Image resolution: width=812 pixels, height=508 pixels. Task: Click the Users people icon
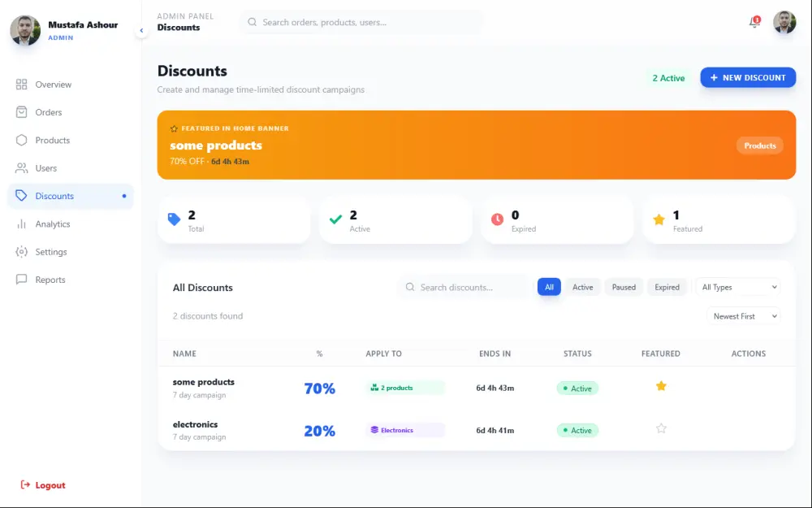tap(21, 168)
